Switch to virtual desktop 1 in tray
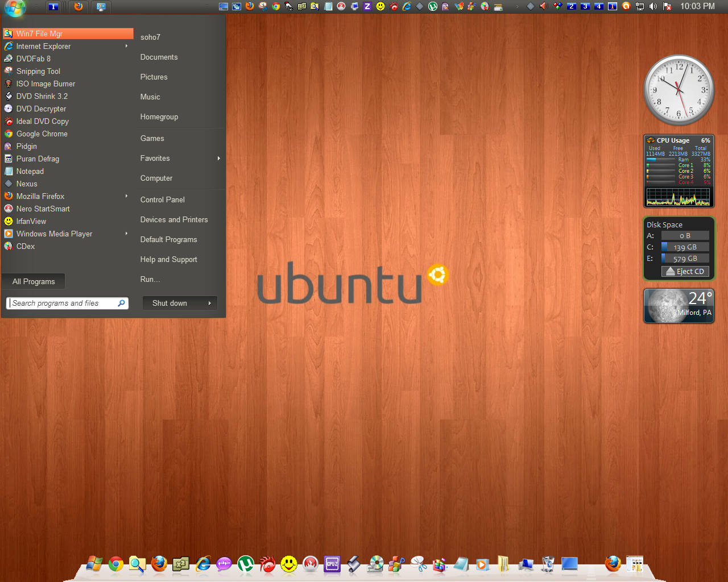This screenshot has width=728, height=582. 613,6
